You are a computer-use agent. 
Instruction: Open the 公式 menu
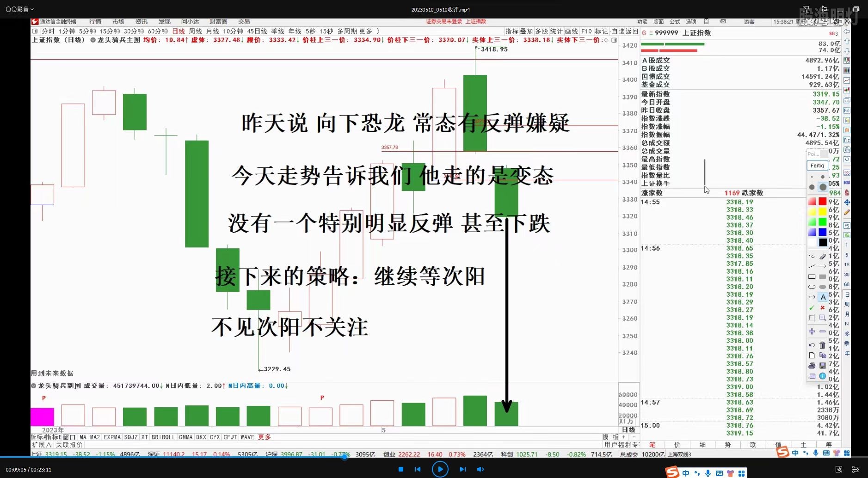tap(675, 22)
